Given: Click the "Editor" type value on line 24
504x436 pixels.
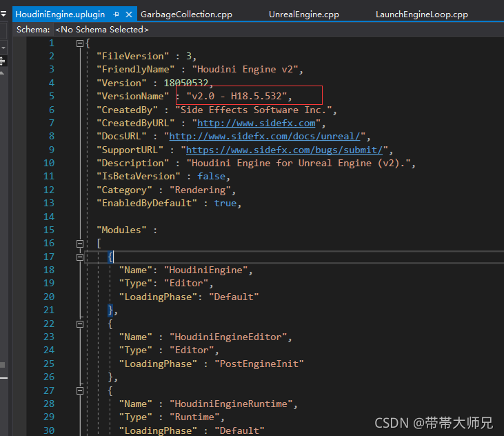Looking at the screenshot, I should pos(192,350).
